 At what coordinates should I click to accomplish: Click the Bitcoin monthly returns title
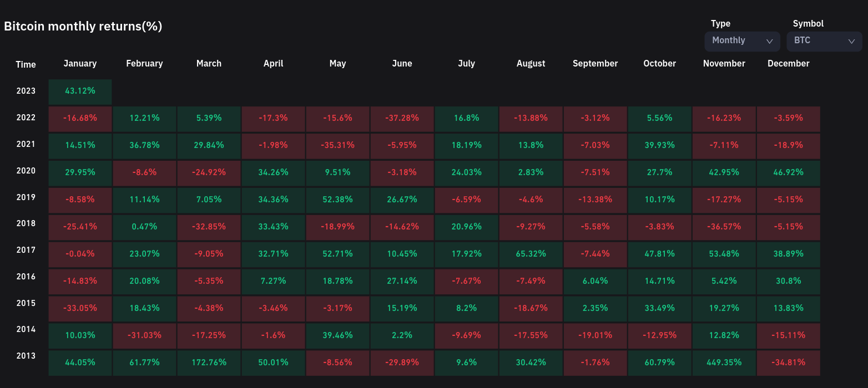[83, 27]
